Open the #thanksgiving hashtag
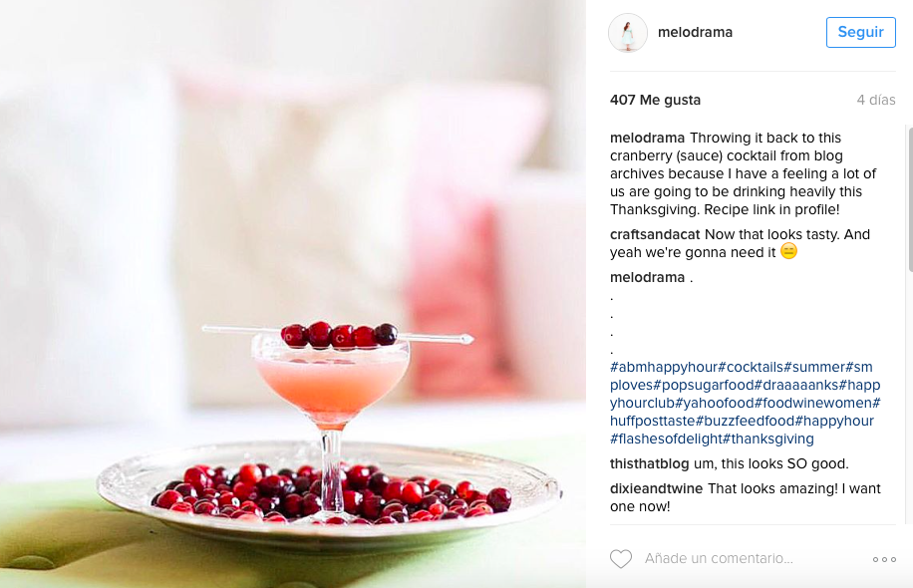Viewport: 913px width, 588px height. point(768,439)
